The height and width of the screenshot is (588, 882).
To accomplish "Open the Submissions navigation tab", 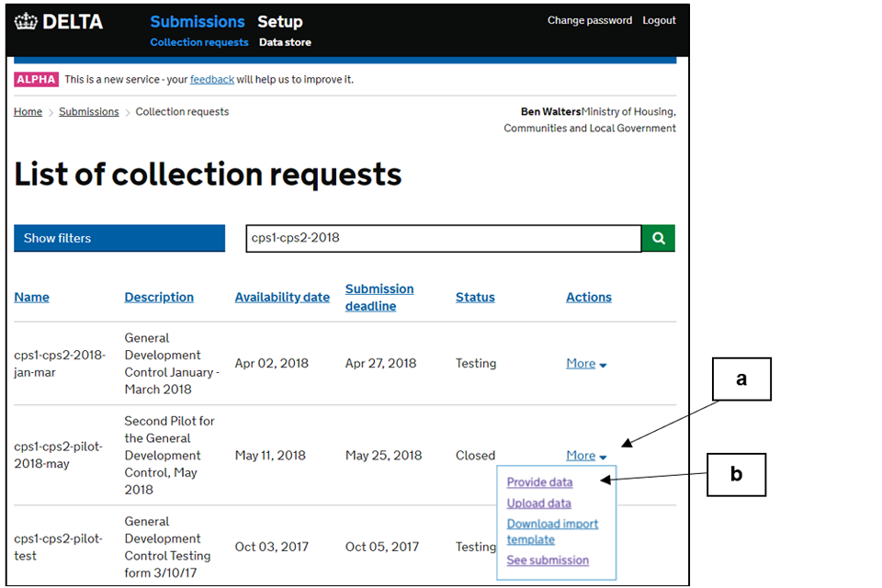I will (x=198, y=22).
